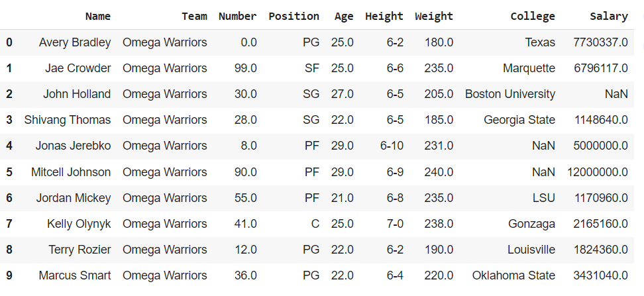Select the Terry Rozier name cell
The width and height of the screenshot is (644, 296).
[80, 249]
